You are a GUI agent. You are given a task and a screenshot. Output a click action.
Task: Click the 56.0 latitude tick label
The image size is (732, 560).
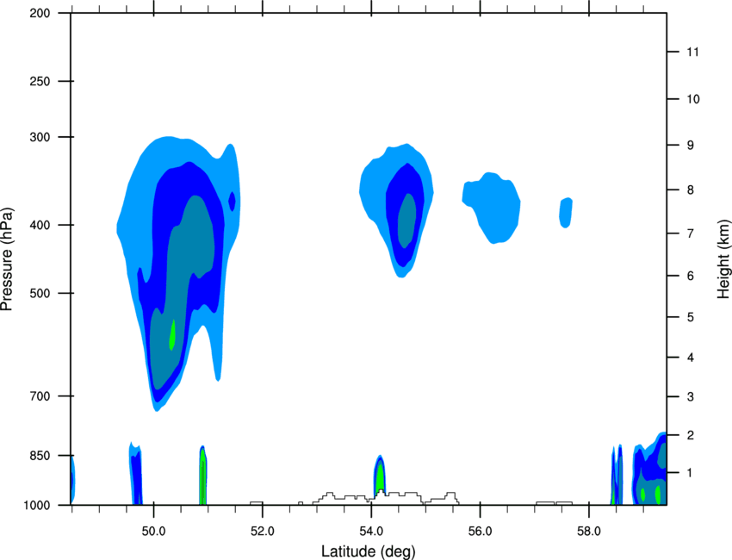pyautogui.click(x=480, y=532)
